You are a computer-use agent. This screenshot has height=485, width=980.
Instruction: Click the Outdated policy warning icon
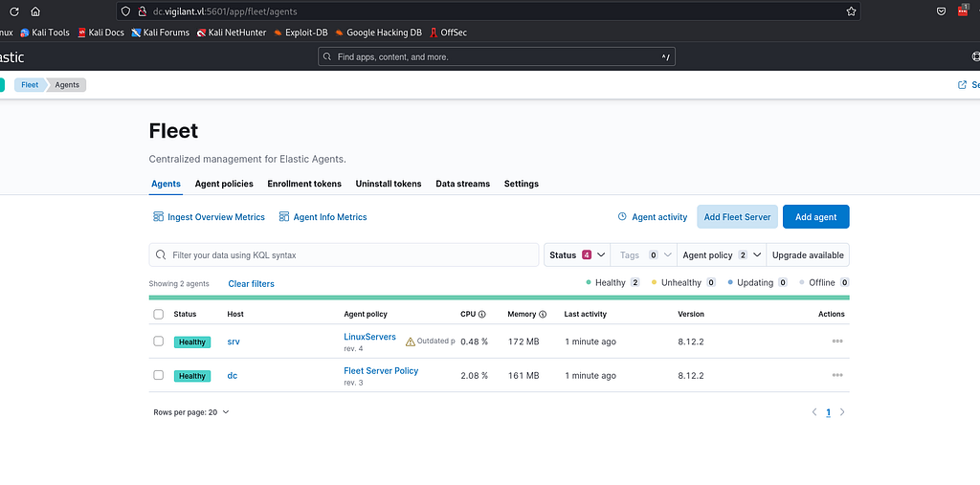point(410,342)
